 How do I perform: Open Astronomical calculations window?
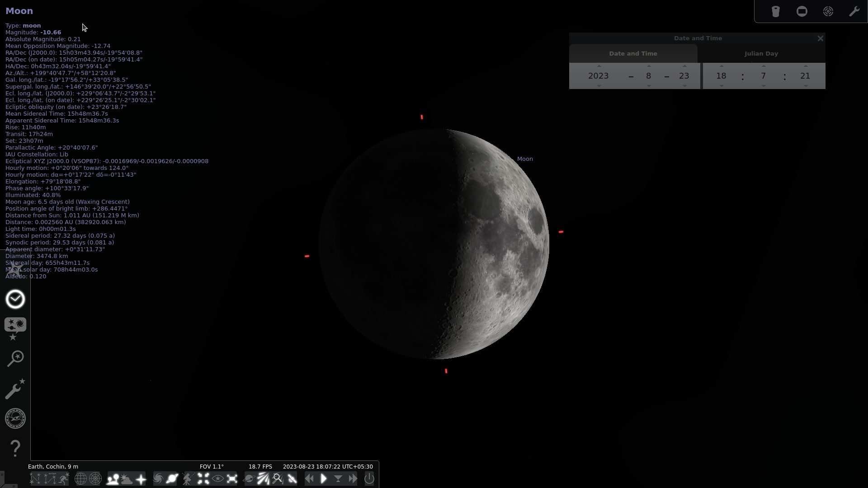click(x=15, y=418)
